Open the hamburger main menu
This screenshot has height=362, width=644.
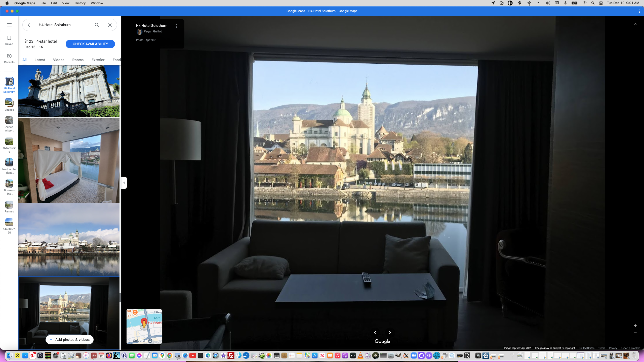click(x=9, y=25)
